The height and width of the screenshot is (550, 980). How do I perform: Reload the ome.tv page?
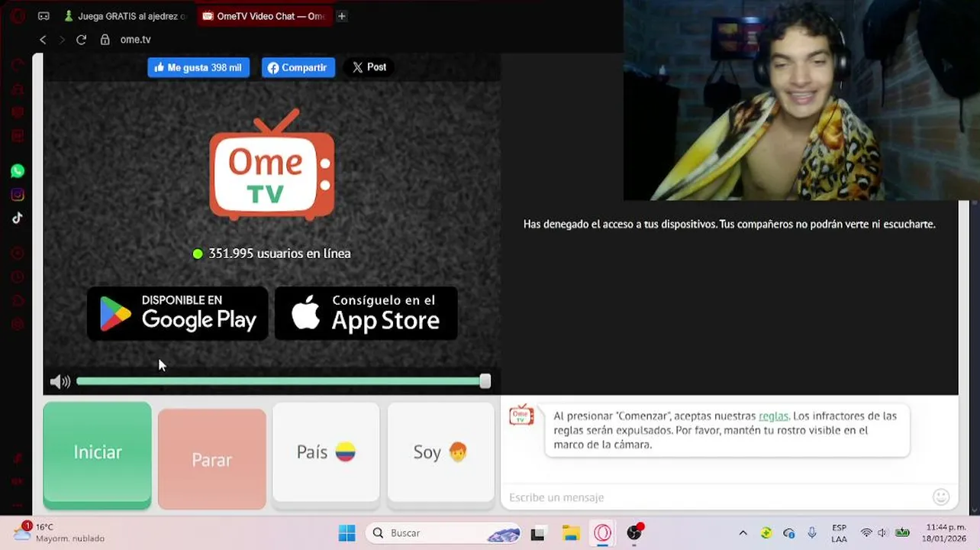[x=81, y=40]
